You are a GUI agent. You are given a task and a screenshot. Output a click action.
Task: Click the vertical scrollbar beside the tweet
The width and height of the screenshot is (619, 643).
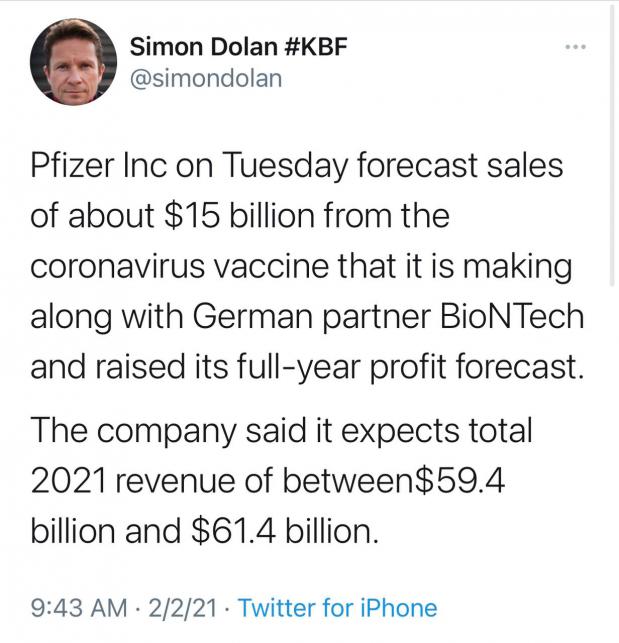tap(612, 144)
